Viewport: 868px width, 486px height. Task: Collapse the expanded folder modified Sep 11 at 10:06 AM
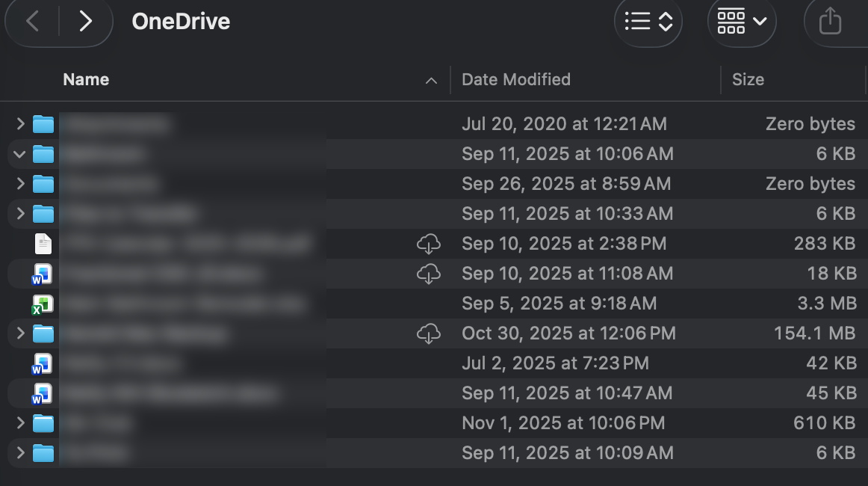pos(20,154)
